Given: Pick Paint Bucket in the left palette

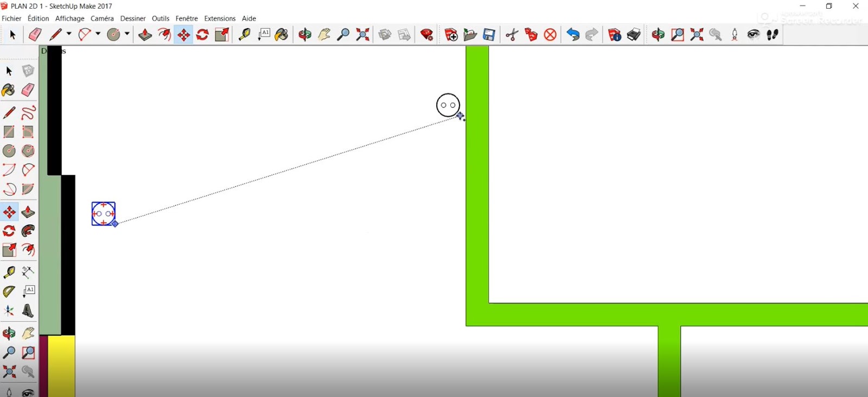Looking at the screenshot, I should (9, 90).
